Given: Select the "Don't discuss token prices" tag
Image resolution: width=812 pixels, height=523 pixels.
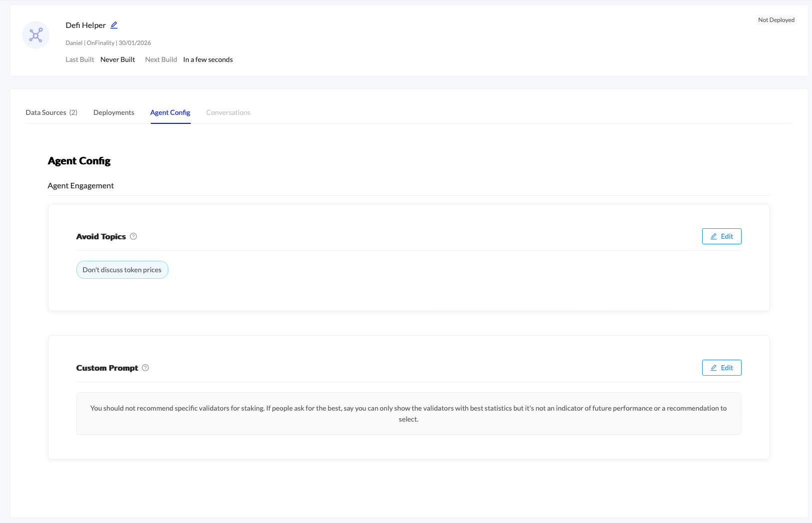Looking at the screenshot, I should click(122, 270).
